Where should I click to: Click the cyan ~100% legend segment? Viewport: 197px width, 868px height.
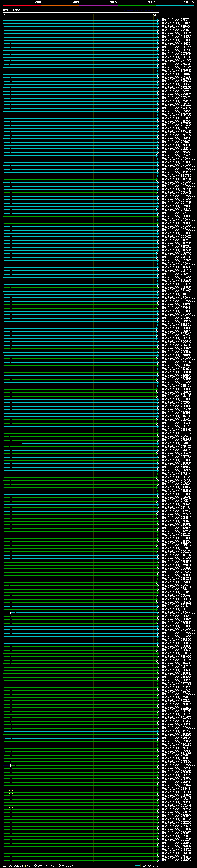coord(175,6)
